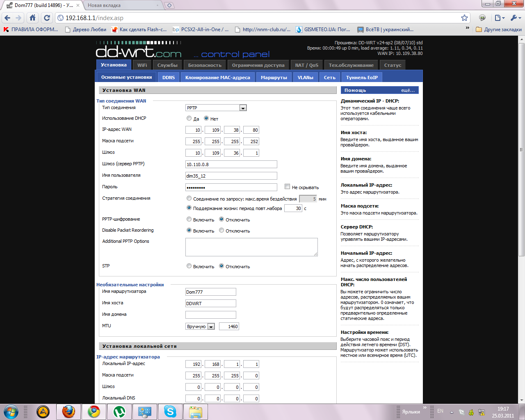This screenshot has width=525, height=420.
Task: Tick the Не скрывать password checkbox
Action: click(x=288, y=187)
